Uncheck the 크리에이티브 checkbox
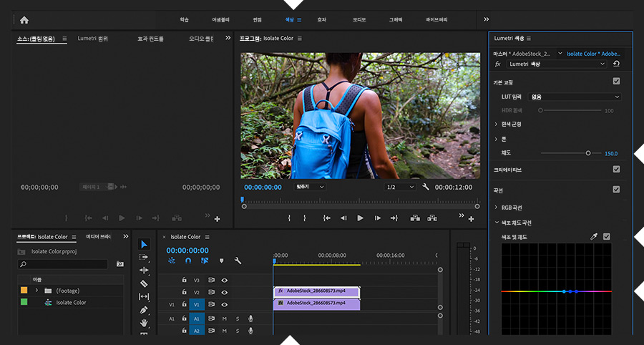This screenshot has width=644, height=345. click(x=616, y=169)
